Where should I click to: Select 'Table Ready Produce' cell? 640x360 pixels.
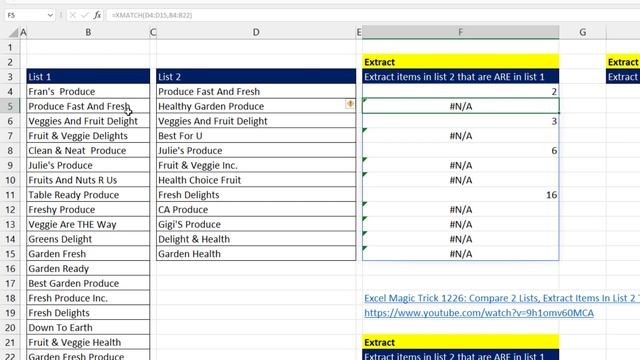pos(88,195)
